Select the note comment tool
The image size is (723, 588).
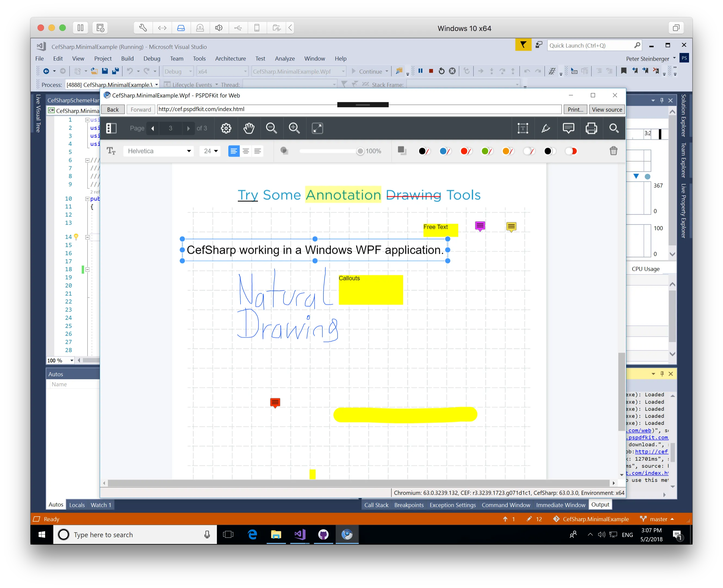point(568,128)
